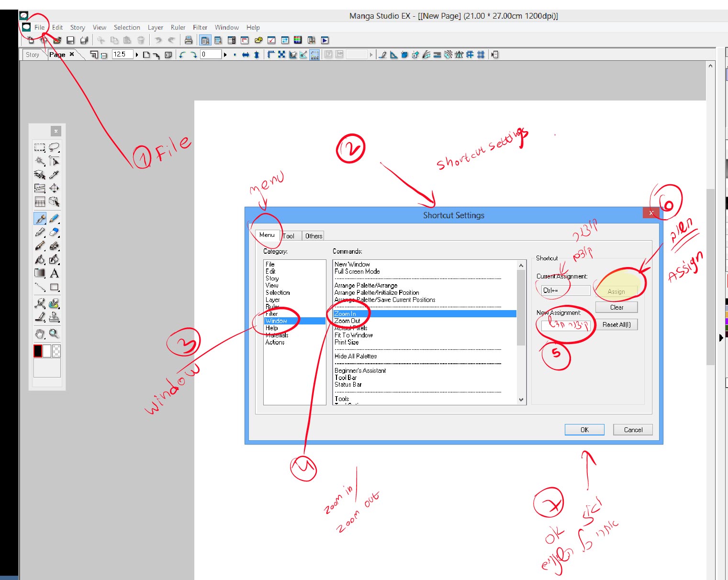Click the trash Delete icon in toolbar
Image resolution: width=728 pixels, height=580 pixels.
point(141,40)
